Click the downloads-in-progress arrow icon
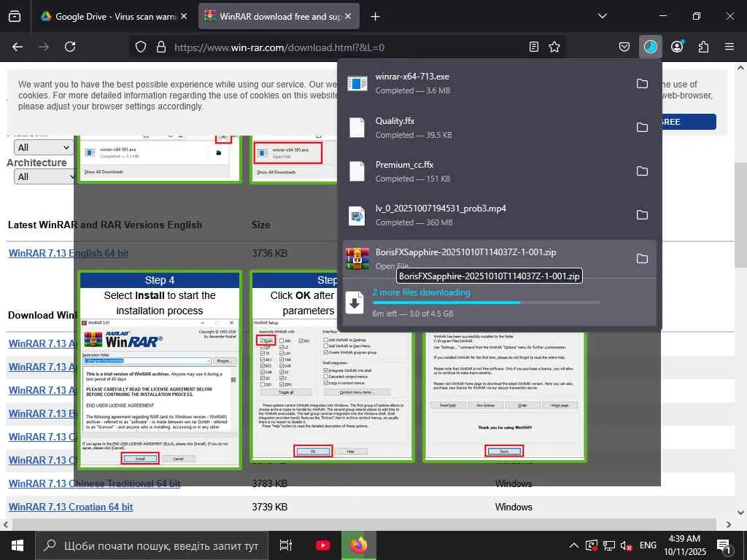The height and width of the screenshot is (560, 747). (x=355, y=303)
